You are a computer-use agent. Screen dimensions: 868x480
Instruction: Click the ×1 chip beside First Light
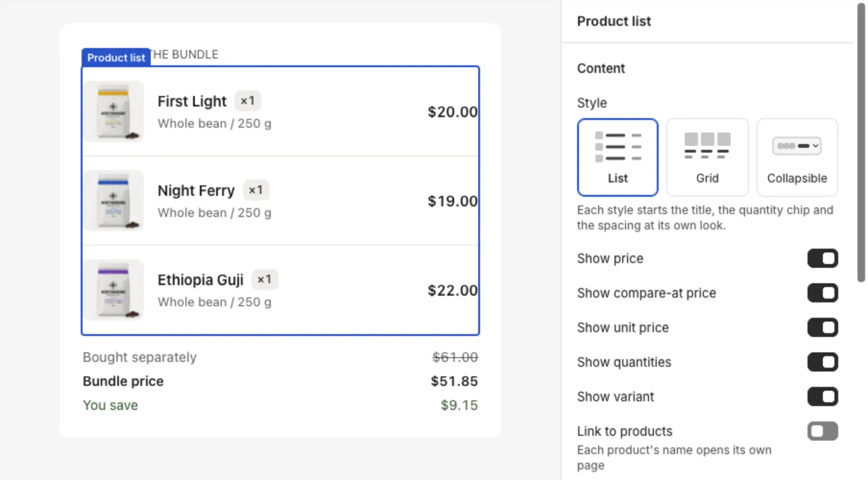pos(248,101)
